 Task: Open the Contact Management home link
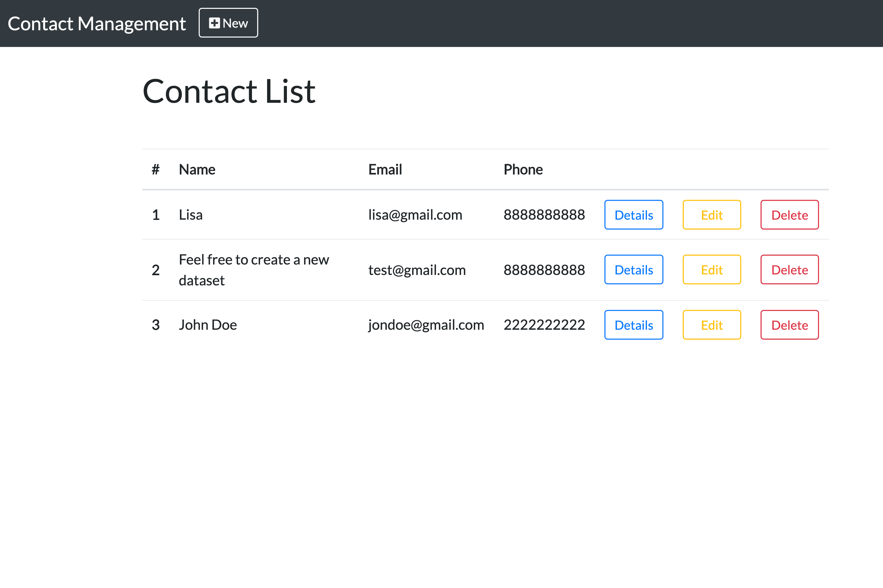pos(97,24)
